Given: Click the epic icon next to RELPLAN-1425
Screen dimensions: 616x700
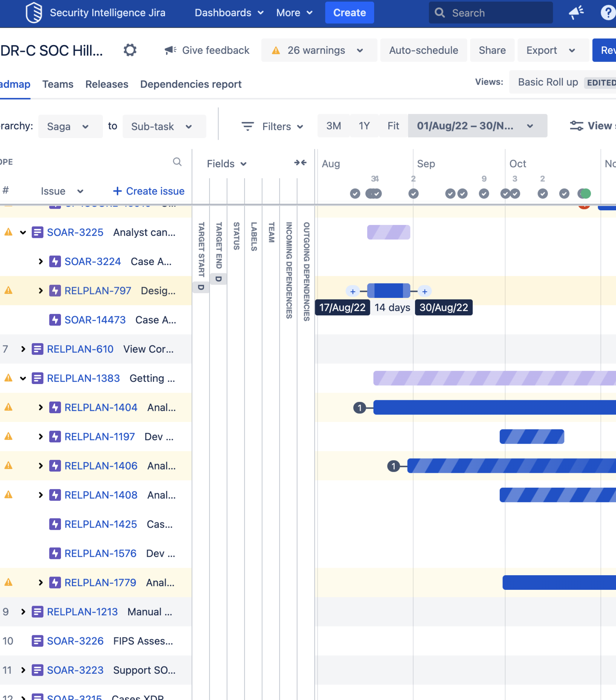Looking at the screenshot, I should click(x=55, y=524).
